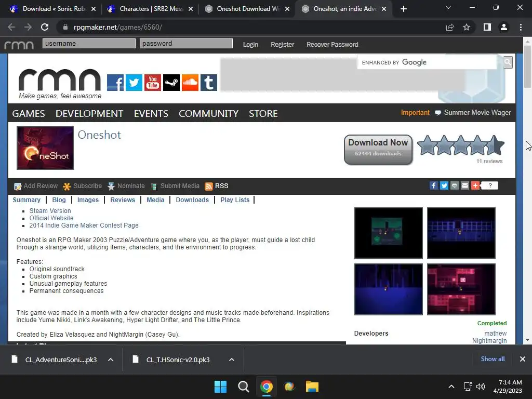Open the Media tab
Screen dimensions: 532x399
[x=155, y=200]
